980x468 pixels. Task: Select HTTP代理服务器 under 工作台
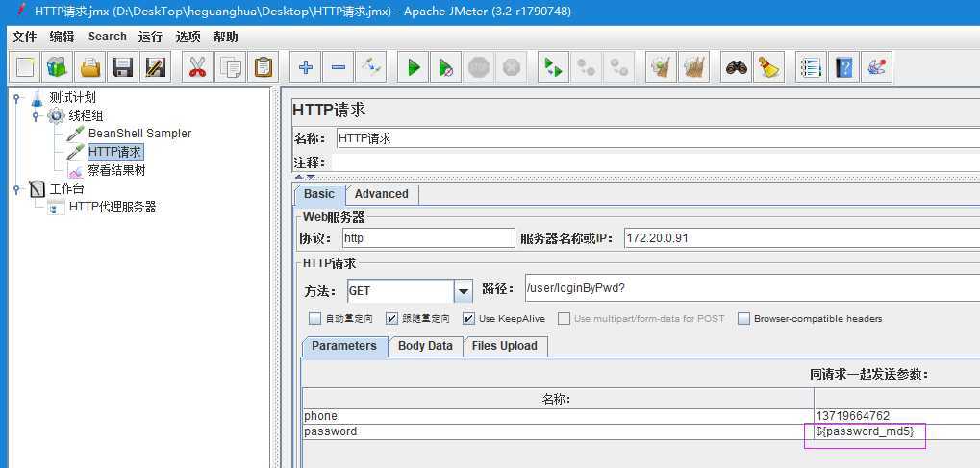point(113,207)
